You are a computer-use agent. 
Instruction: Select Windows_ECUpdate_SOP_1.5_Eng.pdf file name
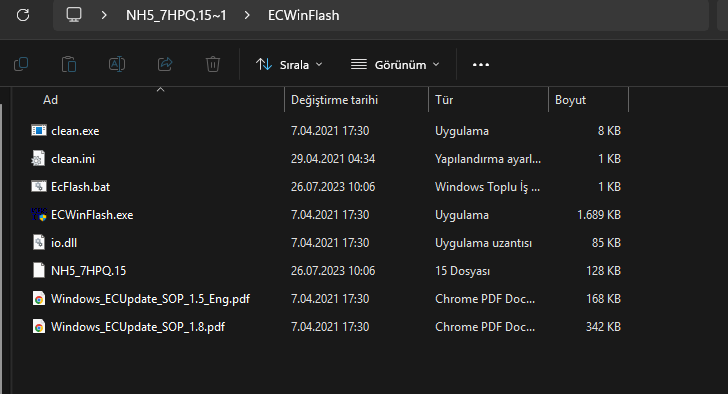coord(150,299)
